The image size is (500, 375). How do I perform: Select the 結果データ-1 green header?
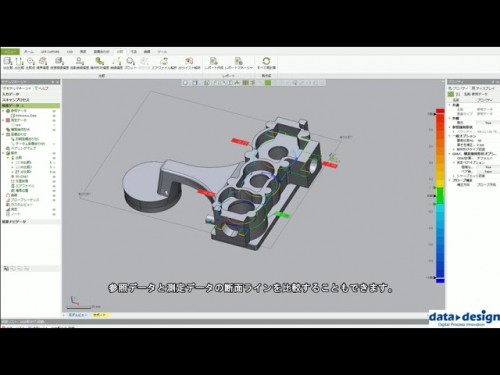[x=30, y=105]
